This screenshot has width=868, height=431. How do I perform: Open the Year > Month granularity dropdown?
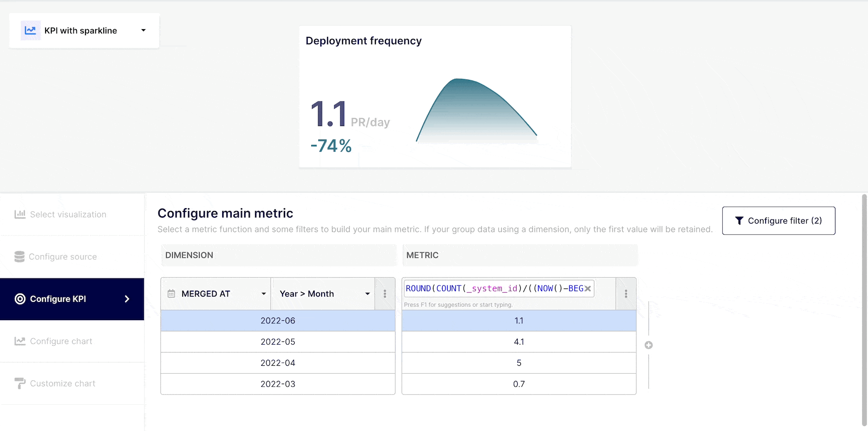point(367,294)
